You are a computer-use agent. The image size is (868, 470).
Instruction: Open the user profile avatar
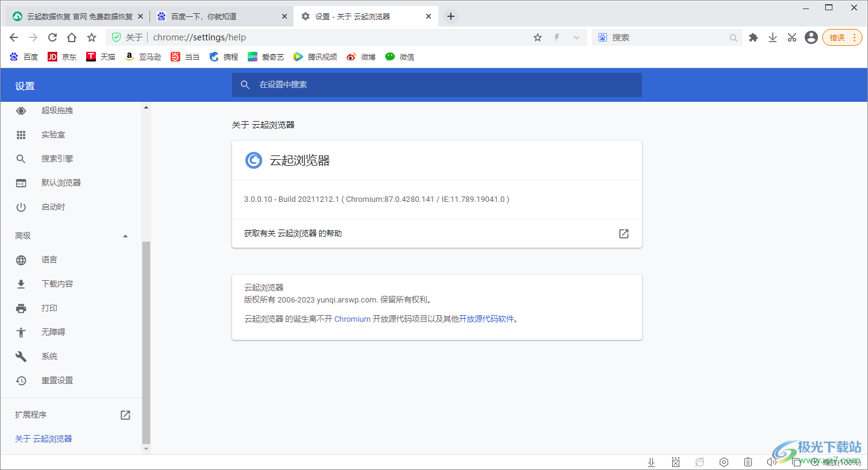(811, 37)
